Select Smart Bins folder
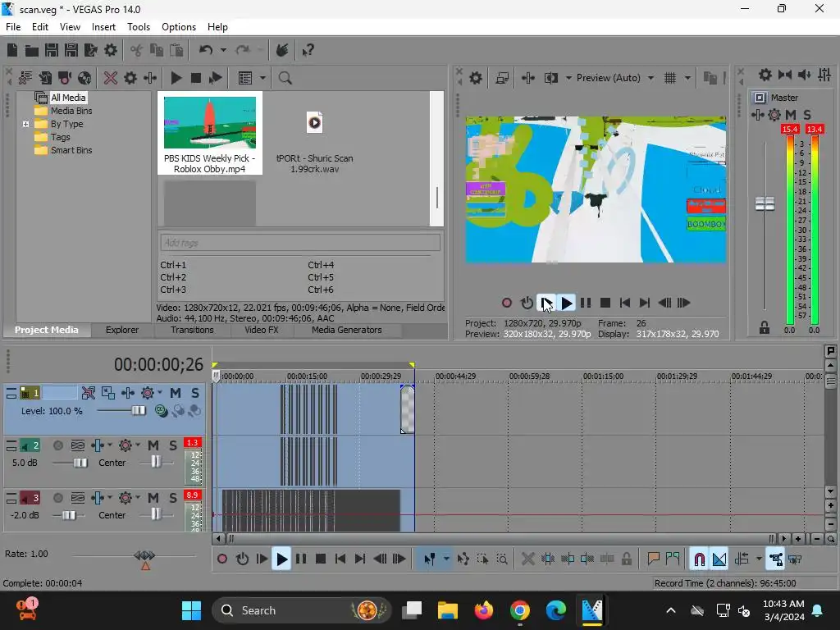 pos(71,151)
